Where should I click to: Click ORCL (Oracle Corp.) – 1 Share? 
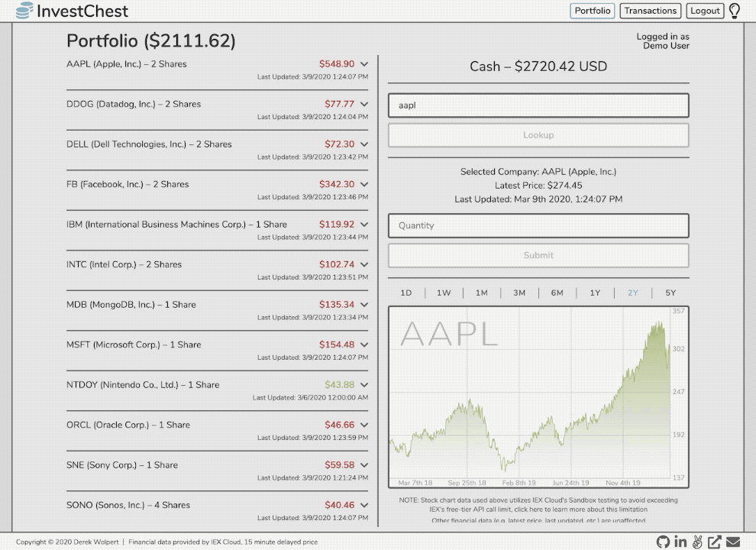click(x=128, y=425)
